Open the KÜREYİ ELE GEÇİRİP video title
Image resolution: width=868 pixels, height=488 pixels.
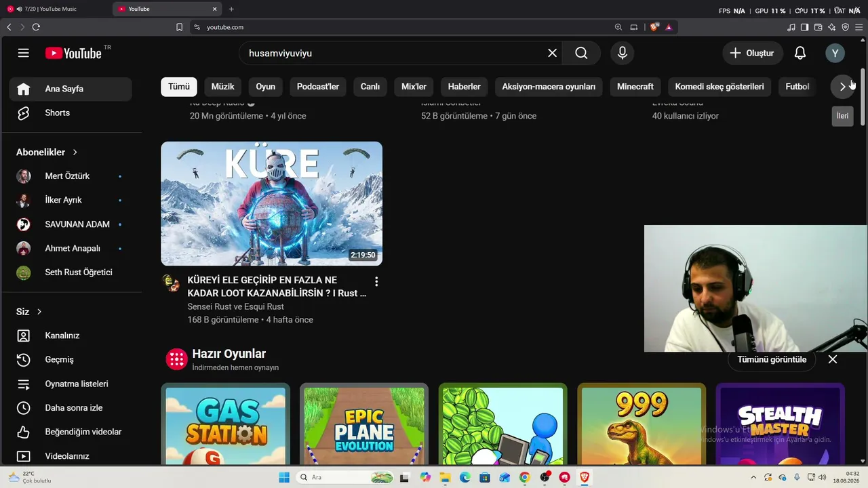pos(277,287)
